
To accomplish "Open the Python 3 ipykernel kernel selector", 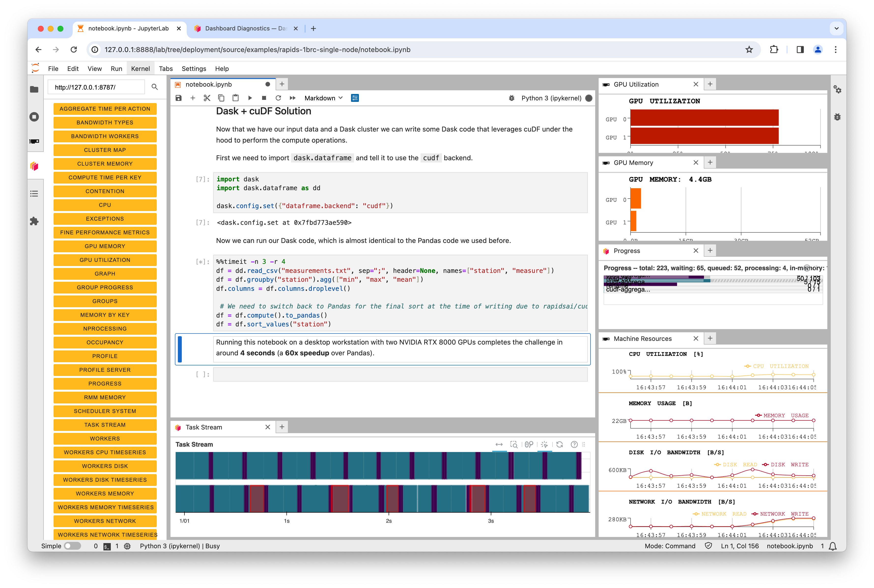I will [551, 98].
